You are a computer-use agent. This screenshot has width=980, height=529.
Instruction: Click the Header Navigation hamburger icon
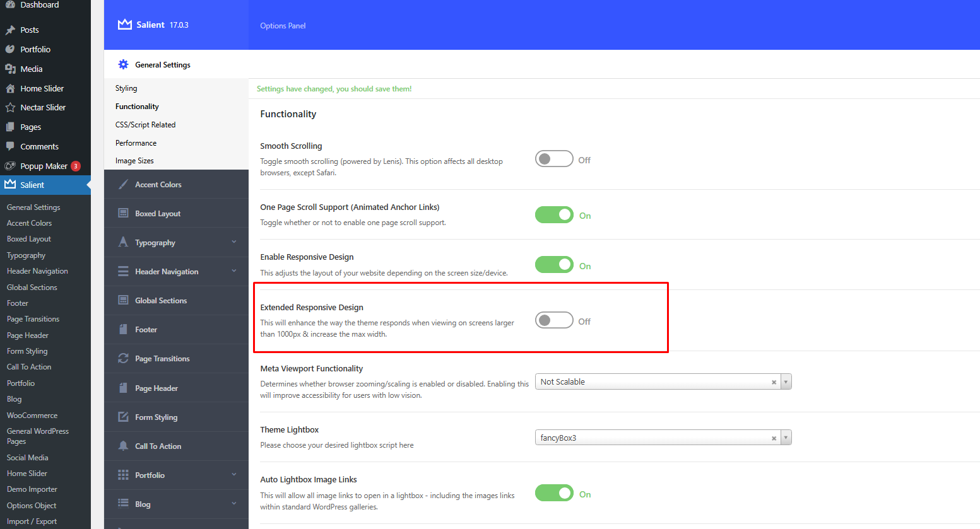123,272
